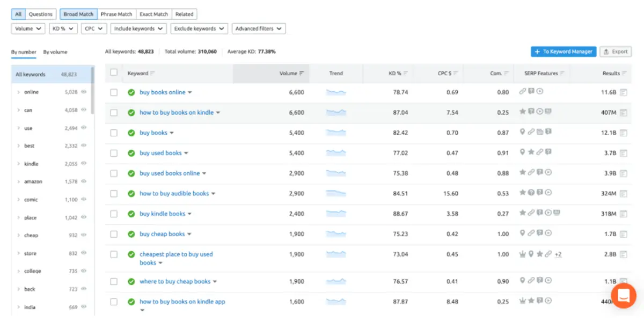This screenshot has height=322, width=644.
Task: Click the green check icon beside buy cheap books
Action: [131, 234]
